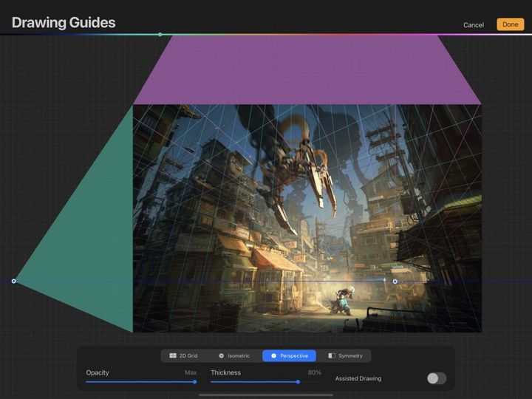Switch to the Perspective guide tab
This screenshot has width=532, height=399.
[289, 355]
